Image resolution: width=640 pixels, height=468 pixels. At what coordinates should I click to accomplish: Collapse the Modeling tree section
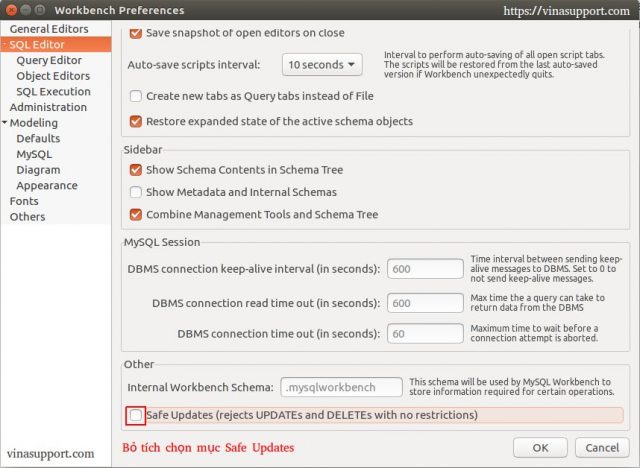coord(4,122)
